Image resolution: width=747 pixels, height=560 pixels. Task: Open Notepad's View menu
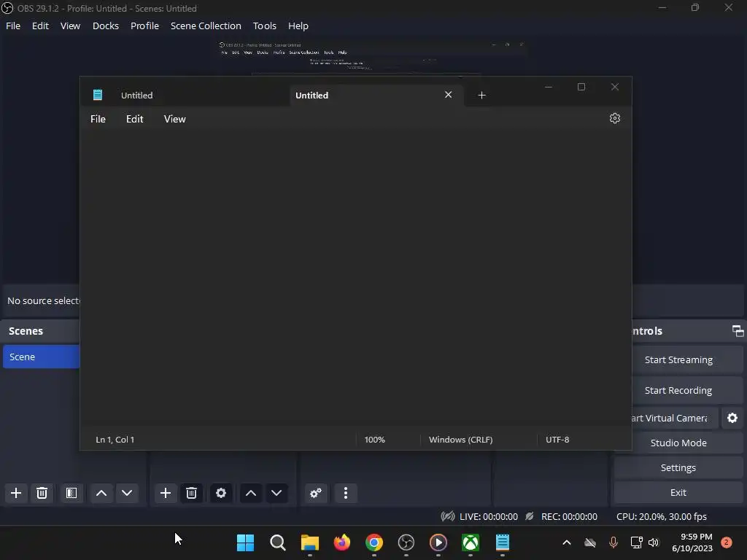click(175, 119)
